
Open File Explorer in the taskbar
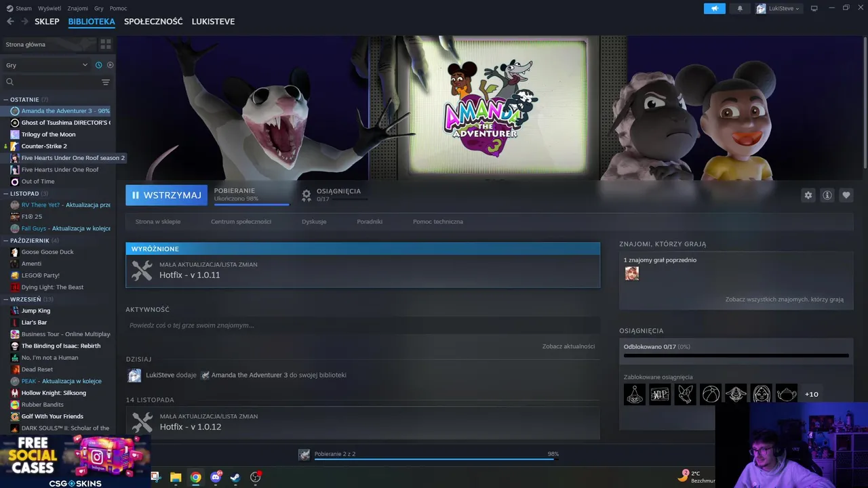pyautogui.click(x=176, y=477)
